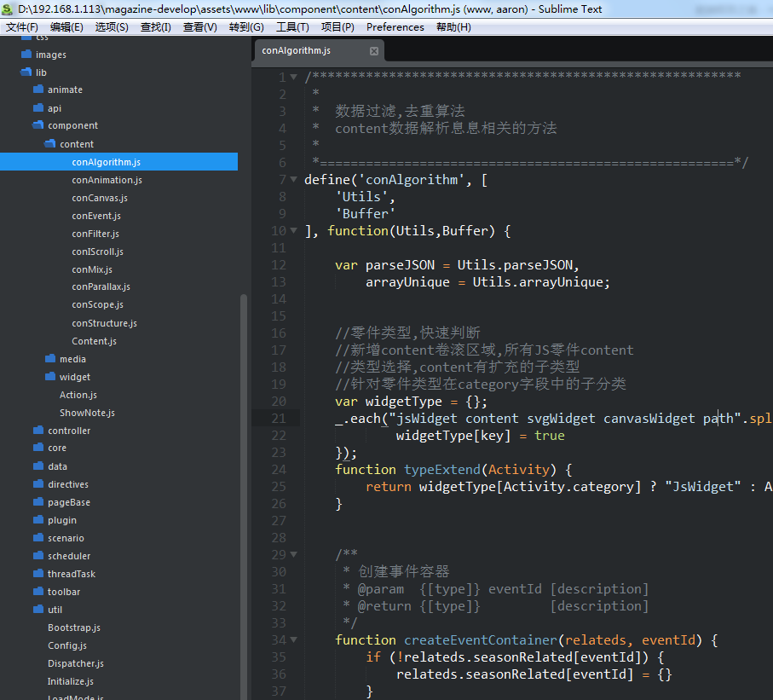The width and height of the screenshot is (773, 700).
Task: Fold the function block at line 10
Action: pos(294,230)
